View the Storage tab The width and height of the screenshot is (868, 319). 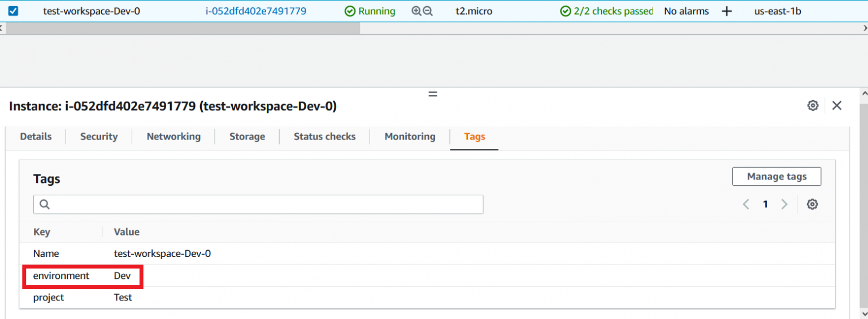pyautogui.click(x=247, y=137)
